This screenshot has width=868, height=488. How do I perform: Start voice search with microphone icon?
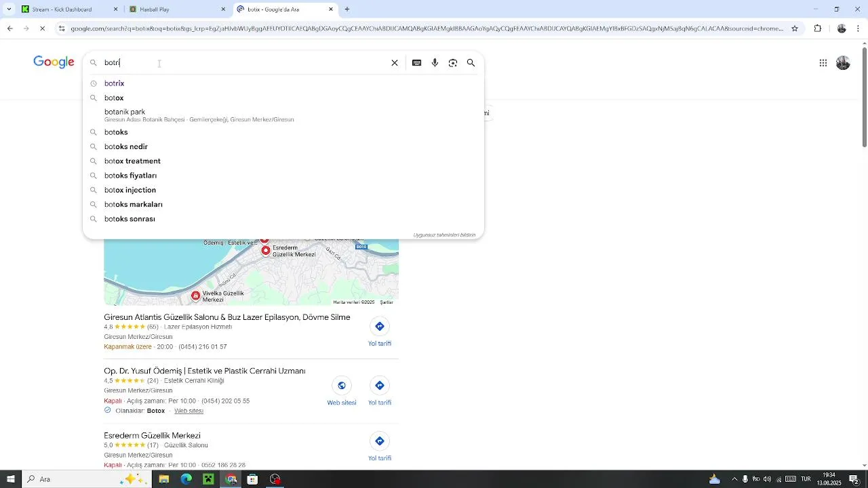[435, 63]
